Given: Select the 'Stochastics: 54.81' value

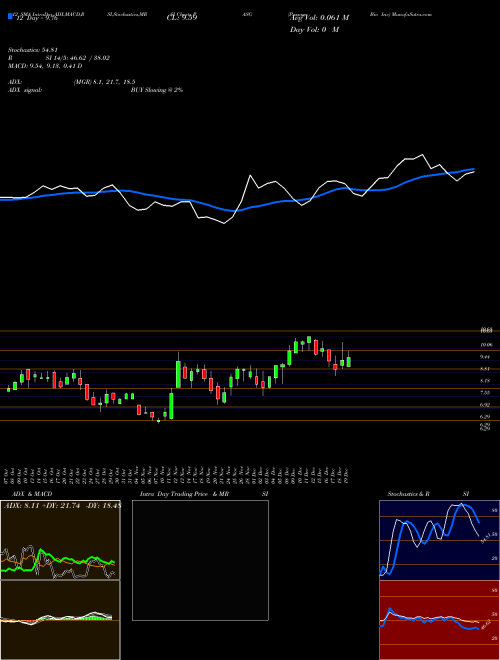Looking at the screenshot, I should tap(31, 50).
